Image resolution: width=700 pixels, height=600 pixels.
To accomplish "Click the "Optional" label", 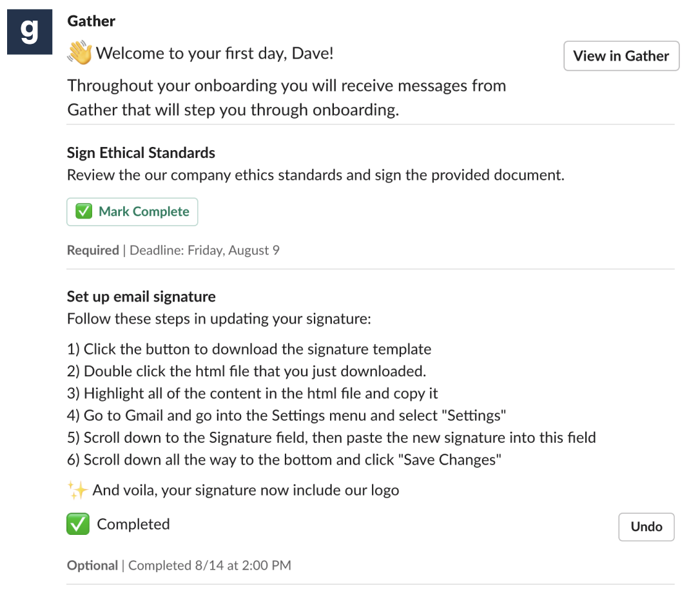I will [92, 565].
